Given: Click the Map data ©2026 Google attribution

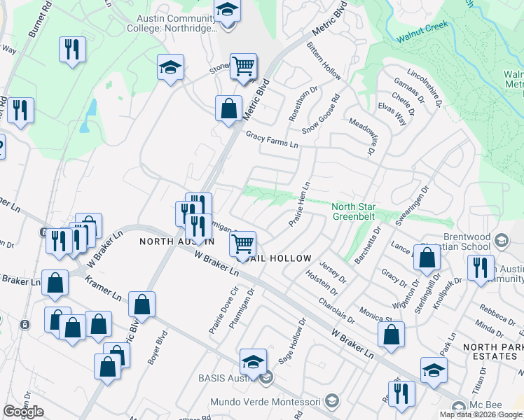Looking at the screenshot, I should tap(481, 415).
